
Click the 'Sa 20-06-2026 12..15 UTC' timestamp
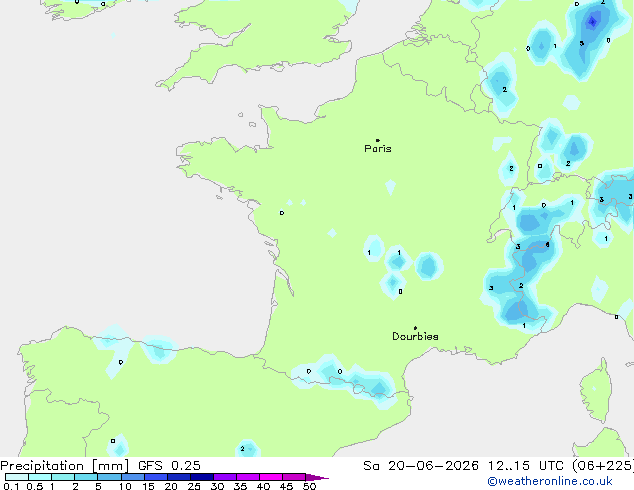[463, 466]
